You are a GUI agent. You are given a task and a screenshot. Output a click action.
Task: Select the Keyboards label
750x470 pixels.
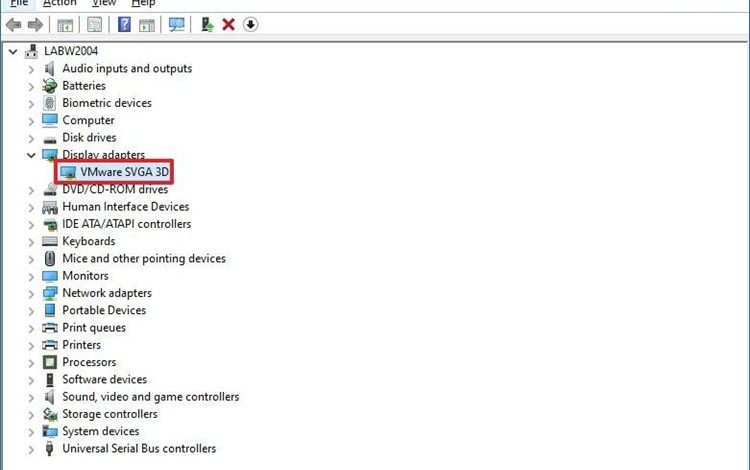point(88,241)
